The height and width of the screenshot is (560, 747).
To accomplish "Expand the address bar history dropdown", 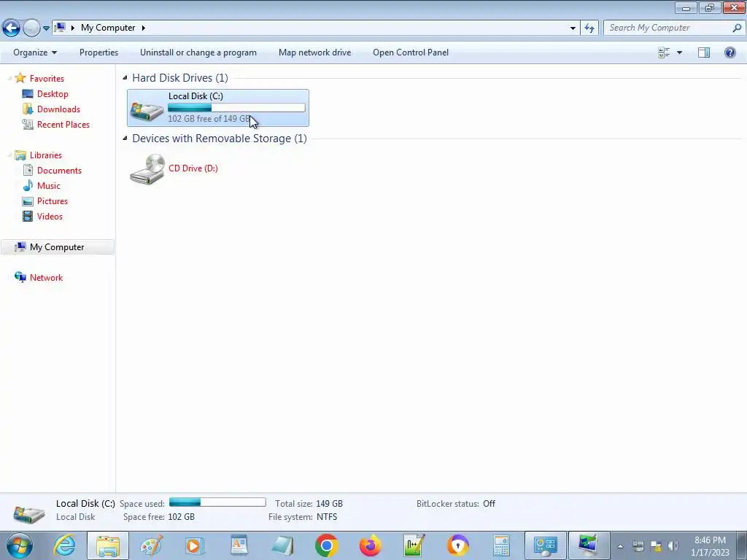I will tap(573, 28).
